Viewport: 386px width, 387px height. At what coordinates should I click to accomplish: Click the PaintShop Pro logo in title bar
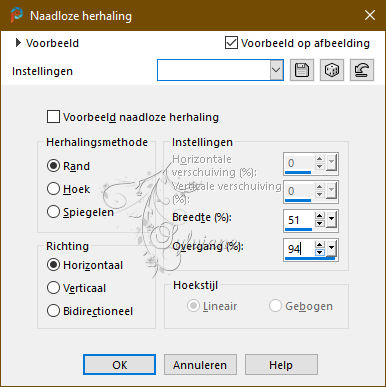[16, 15]
